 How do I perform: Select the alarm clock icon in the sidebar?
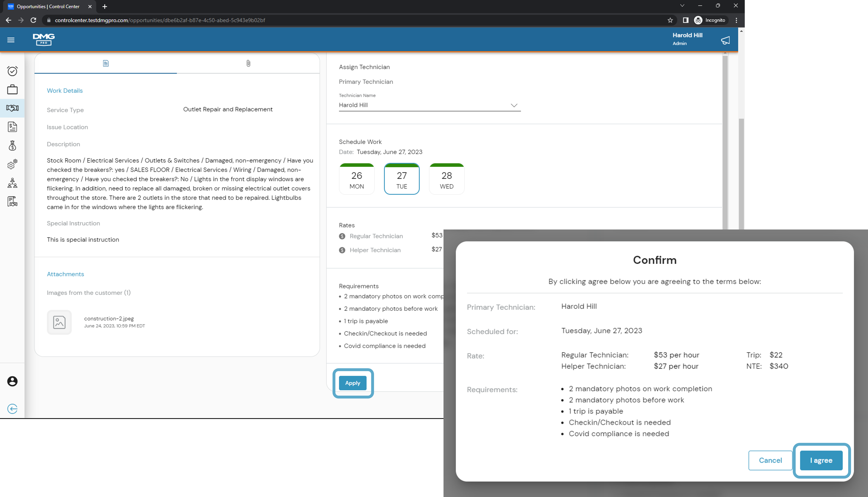click(x=12, y=71)
